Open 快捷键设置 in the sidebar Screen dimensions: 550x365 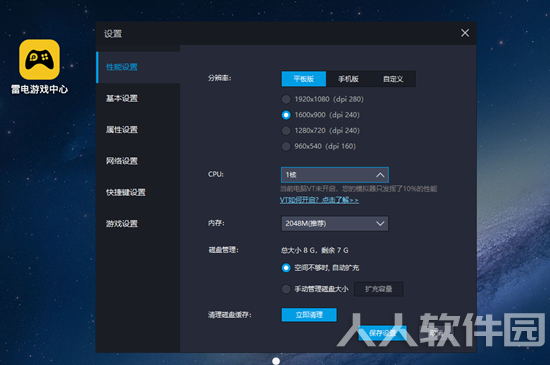(x=139, y=192)
